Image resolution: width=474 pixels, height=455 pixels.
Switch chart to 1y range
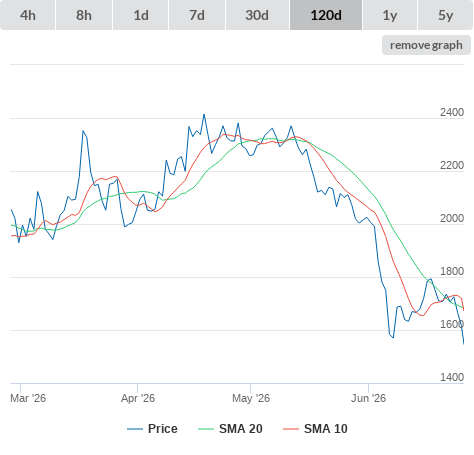click(x=390, y=15)
